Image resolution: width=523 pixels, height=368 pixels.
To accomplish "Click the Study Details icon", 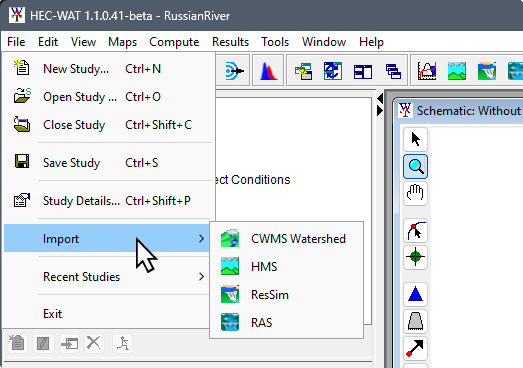I will click(x=22, y=200).
